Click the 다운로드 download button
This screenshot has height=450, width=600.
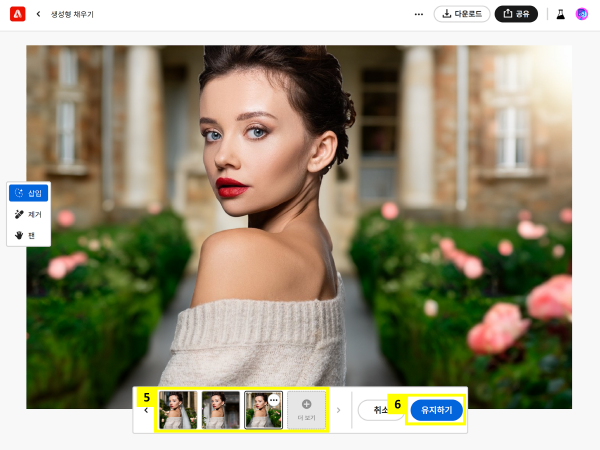pos(462,14)
